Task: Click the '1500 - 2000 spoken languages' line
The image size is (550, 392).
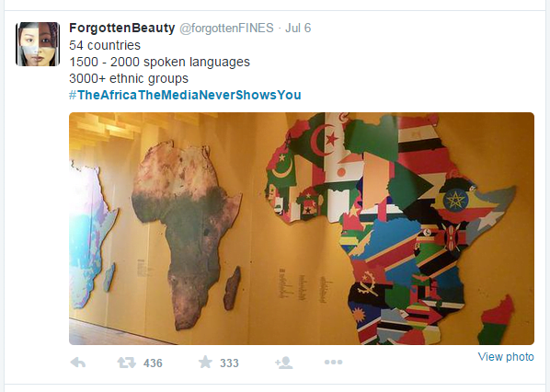Action: 160,62
